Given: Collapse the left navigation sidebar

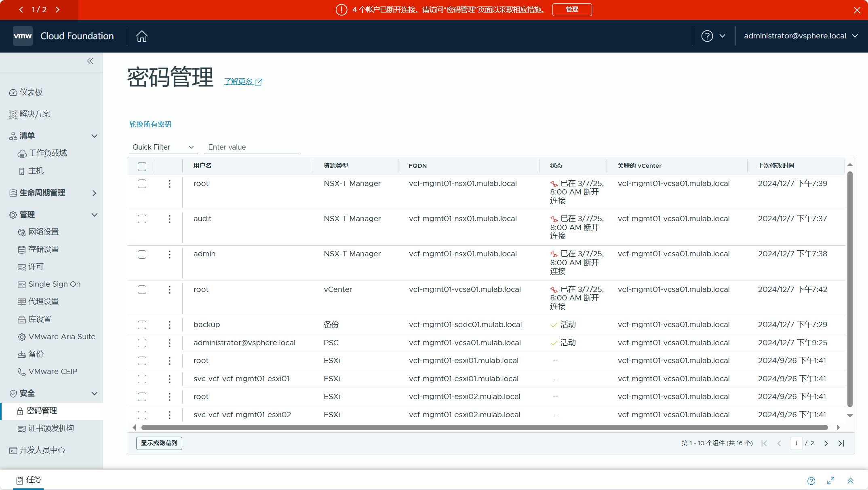Looking at the screenshot, I should tap(90, 61).
